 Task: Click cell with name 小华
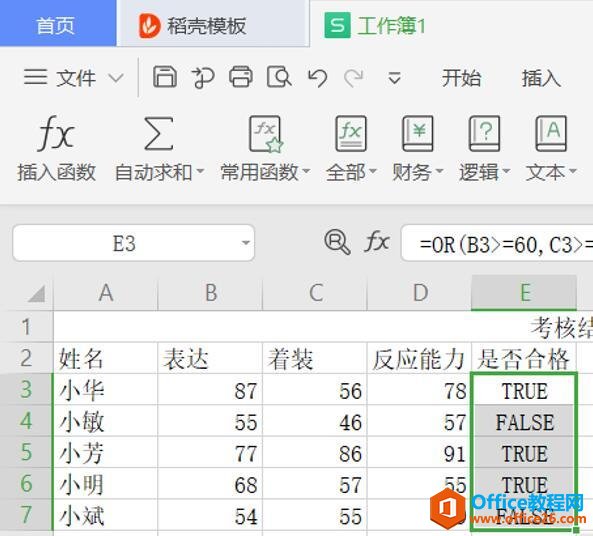[x=106, y=390]
